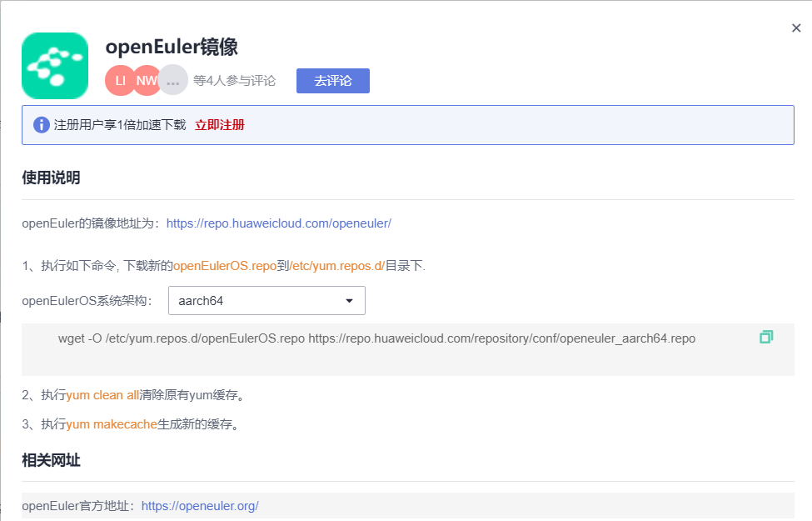Click the 使用说明 heading
The width and height of the screenshot is (812, 521).
click(51, 178)
